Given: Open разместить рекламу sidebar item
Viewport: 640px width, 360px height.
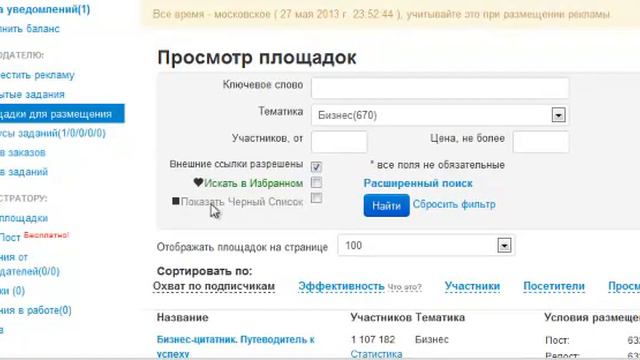Looking at the screenshot, I should coord(37,75).
